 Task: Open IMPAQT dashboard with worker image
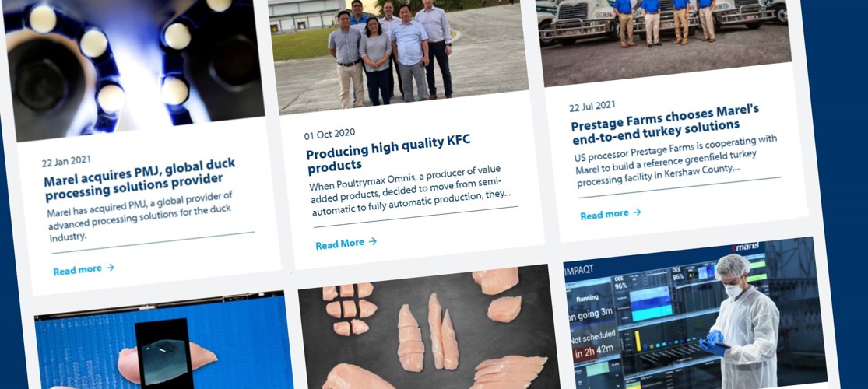click(695, 313)
